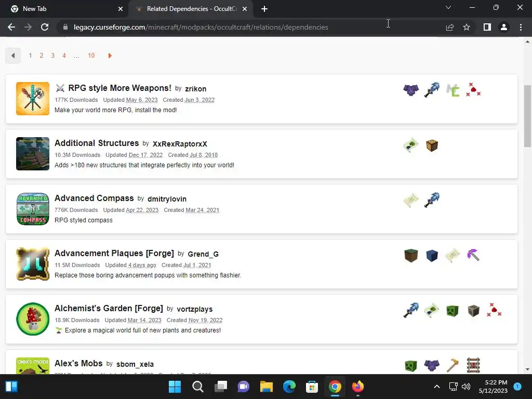532x399 pixels.
Task: Click the faded map icon on Advanced Compass row
Action: (x=411, y=200)
